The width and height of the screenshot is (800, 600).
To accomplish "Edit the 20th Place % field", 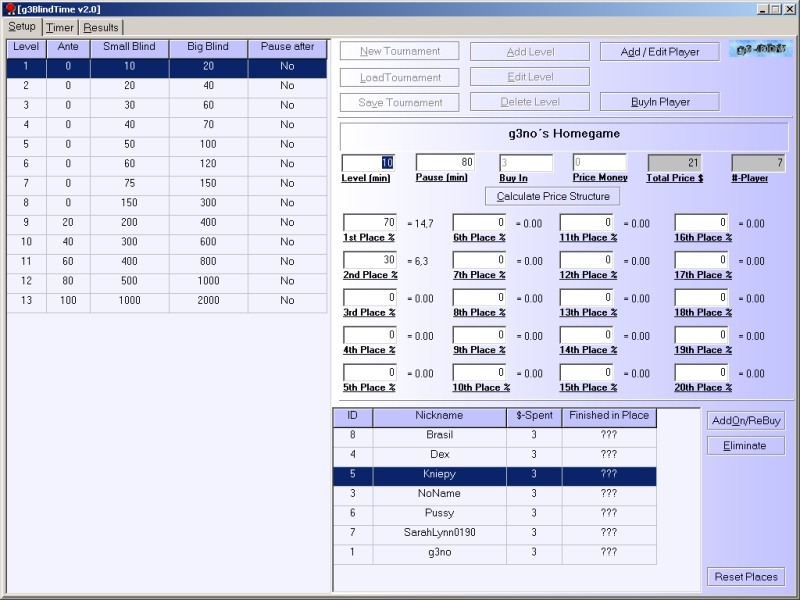I will coord(702,372).
